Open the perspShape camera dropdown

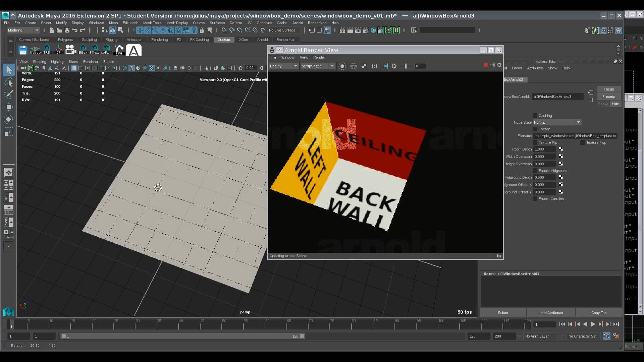(x=317, y=66)
